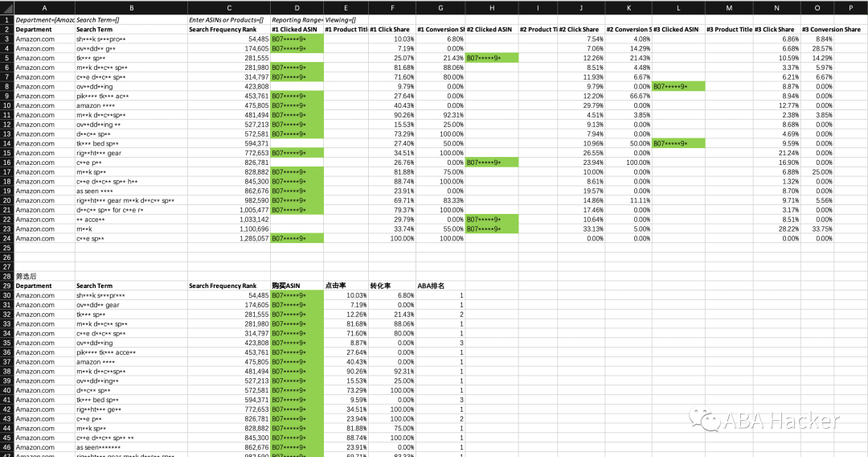The height and width of the screenshot is (457, 868).
Task: Click rank value '1,100,696'
Action: (x=228, y=228)
